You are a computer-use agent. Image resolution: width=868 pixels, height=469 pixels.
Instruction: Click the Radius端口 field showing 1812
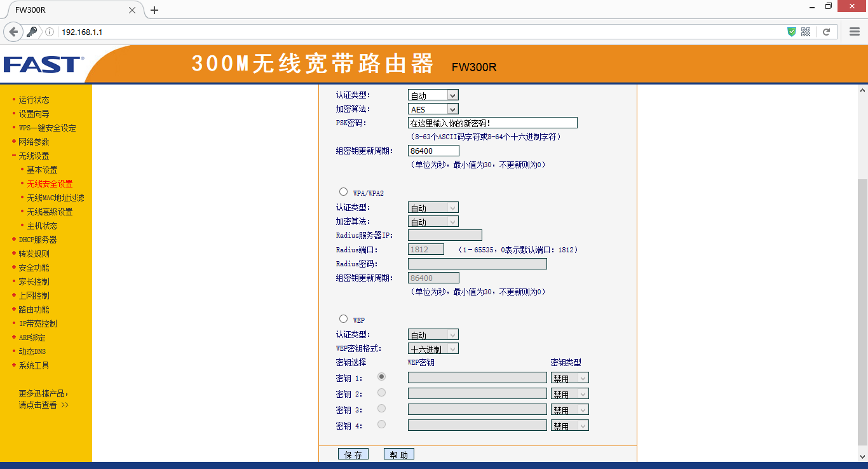pyautogui.click(x=426, y=249)
